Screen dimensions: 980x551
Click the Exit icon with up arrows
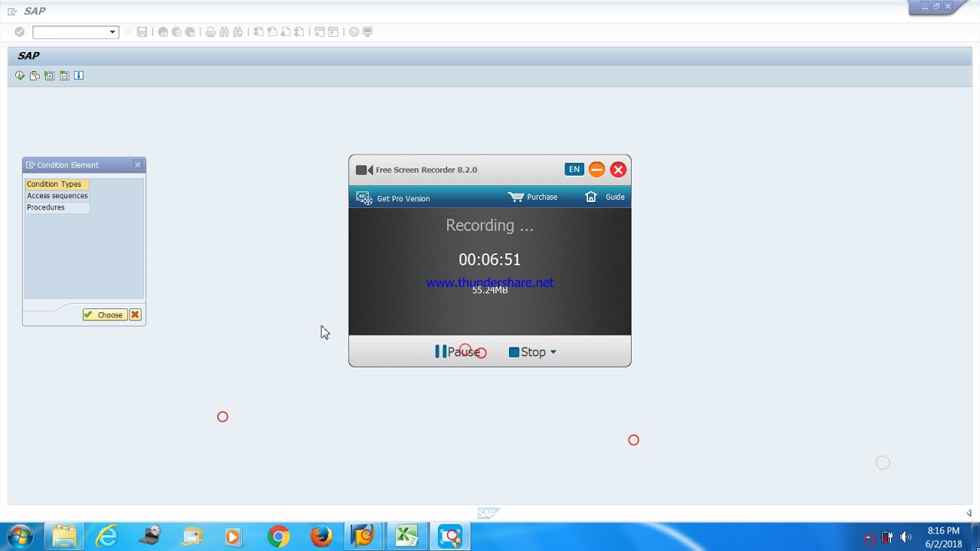pyautogui.click(x=177, y=32)
